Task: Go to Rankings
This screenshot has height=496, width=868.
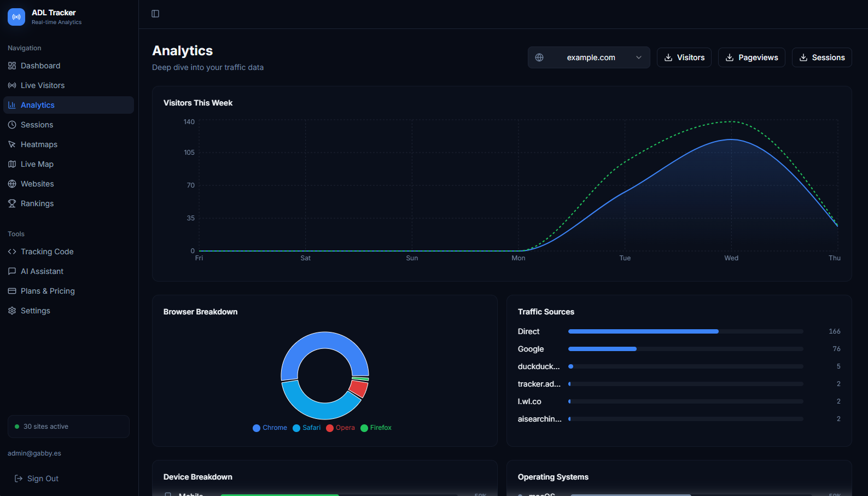Action: [x=68, y=203]
